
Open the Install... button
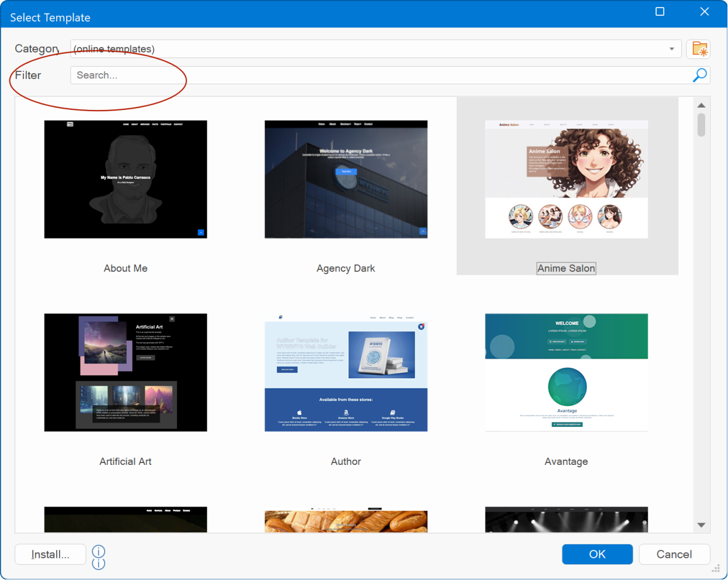[x=50, y=554]
